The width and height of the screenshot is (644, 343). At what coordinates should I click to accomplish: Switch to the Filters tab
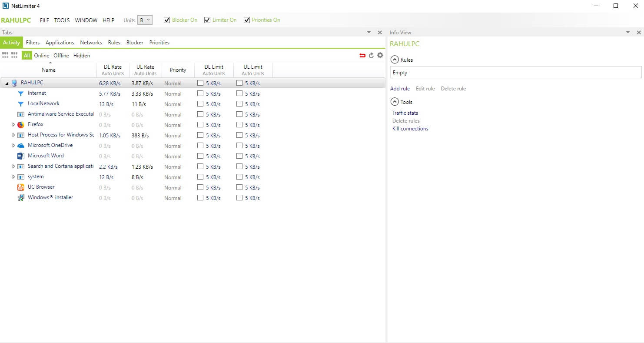tap(33, 43)
